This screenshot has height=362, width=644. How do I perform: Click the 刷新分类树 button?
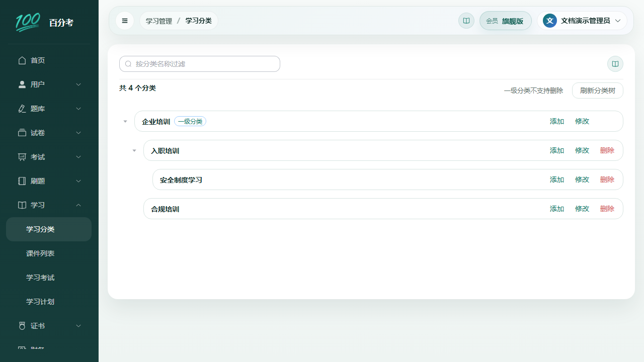point(598,90)
